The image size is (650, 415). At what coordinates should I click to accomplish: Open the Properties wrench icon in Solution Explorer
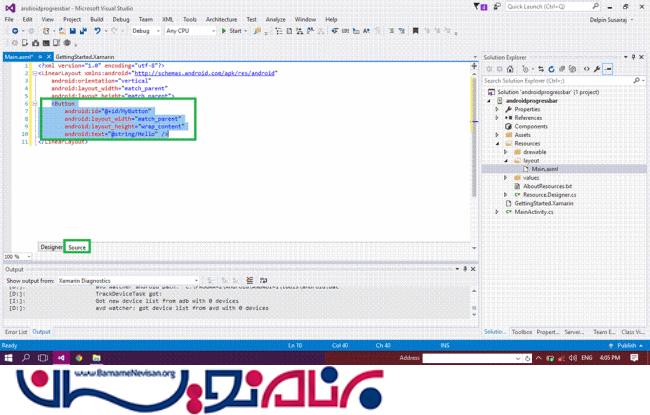(x=596, y=69)
